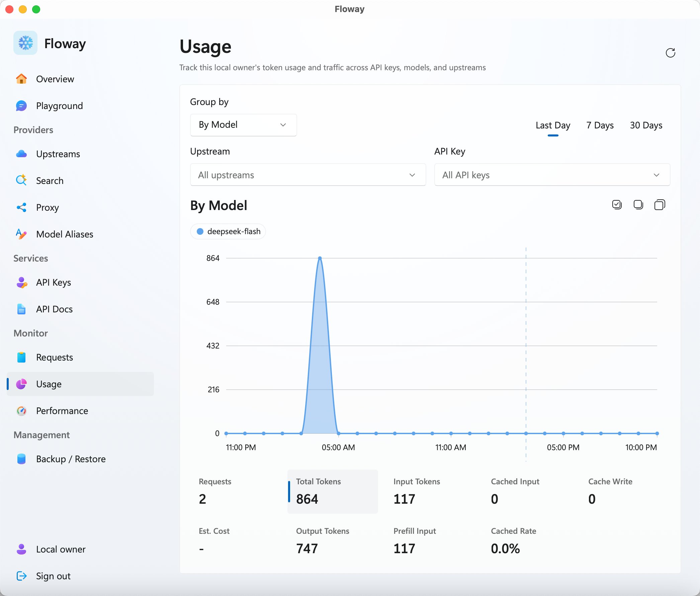Image resolution: width=700 pixels, height=596 pixels.
Task: Refresh usage data with the reload icon
Action: (670, 53)
